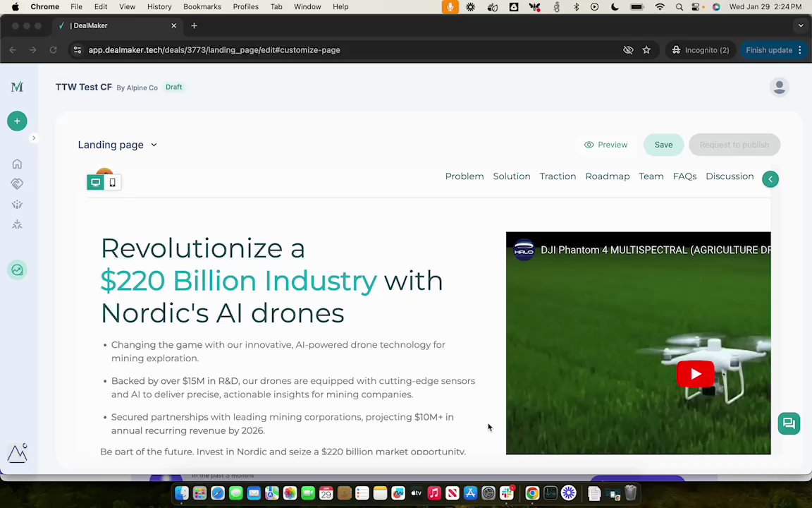Click the mountain logo at sidebar bottom

click(17, 454)
